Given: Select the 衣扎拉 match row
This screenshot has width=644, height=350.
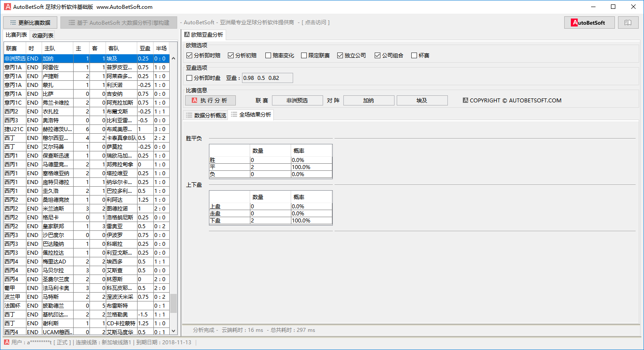Looking at the screenshot, I should click(x=86, y=112).
